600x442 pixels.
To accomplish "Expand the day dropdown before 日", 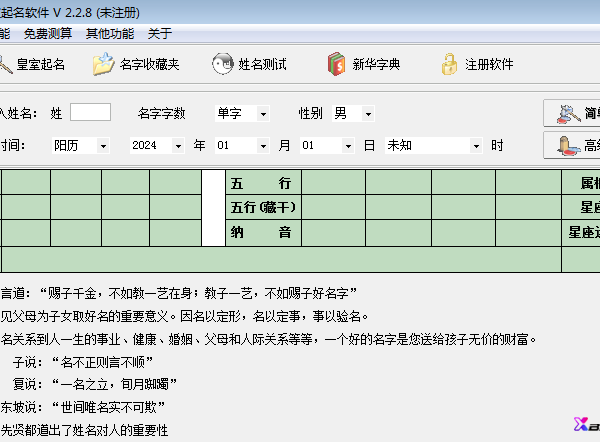I will coord(348,146).
